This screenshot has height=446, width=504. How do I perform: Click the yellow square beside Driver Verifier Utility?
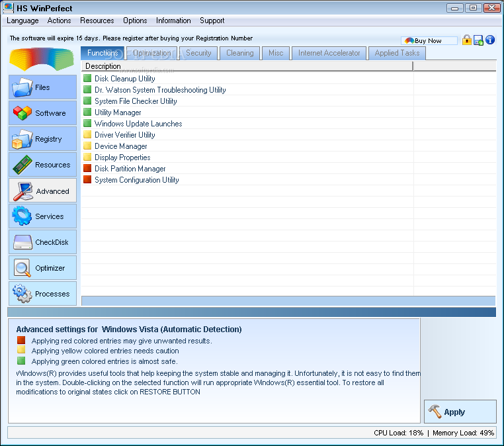[87, 134]
